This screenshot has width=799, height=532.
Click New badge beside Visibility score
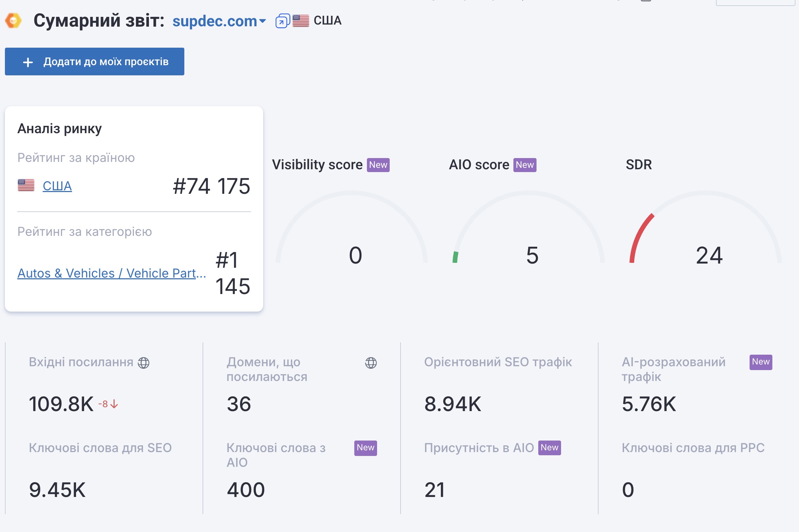click(378, 165)
